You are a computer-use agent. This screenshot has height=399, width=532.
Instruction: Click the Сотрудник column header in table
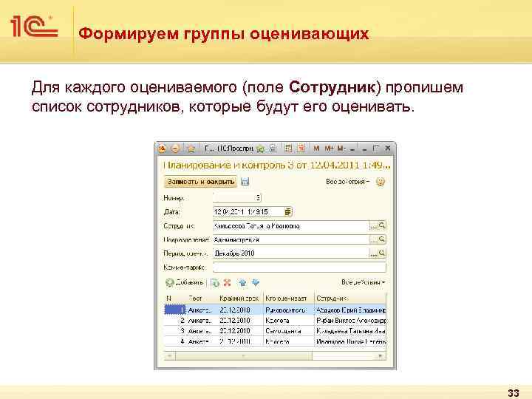[350, 299]
